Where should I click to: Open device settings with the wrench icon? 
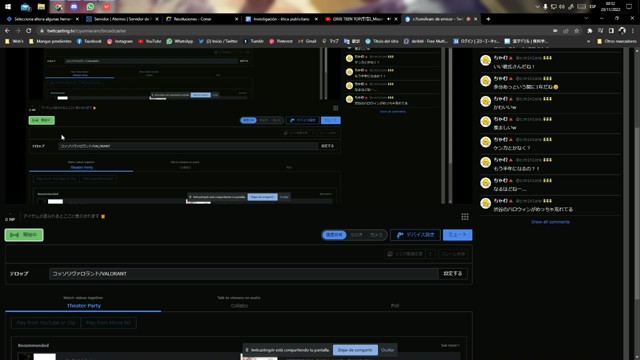[416, 235]
